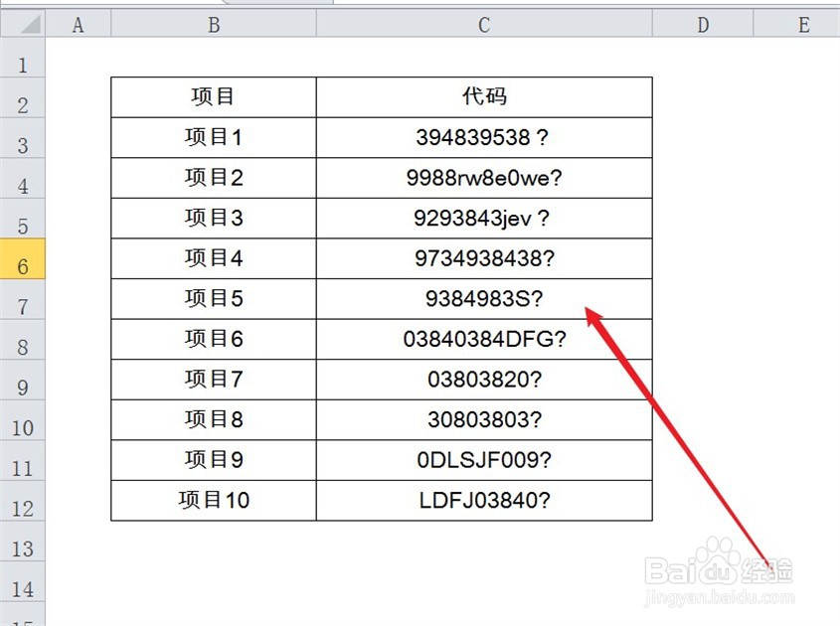Select highlighted row 6 header

pyautogui.click(x=23, y=258)
